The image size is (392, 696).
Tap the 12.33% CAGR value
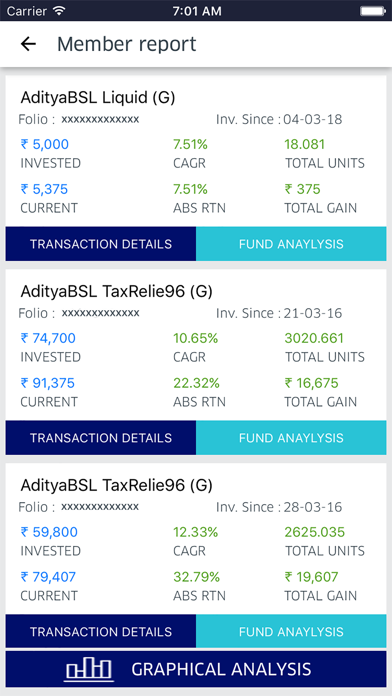pyautogui.click(x=195, y=532)
